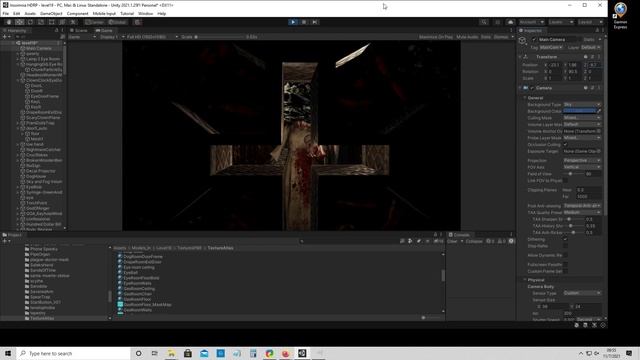640x360 pixels.
Task: Collapse the Transform component
Action: [520, 57]
